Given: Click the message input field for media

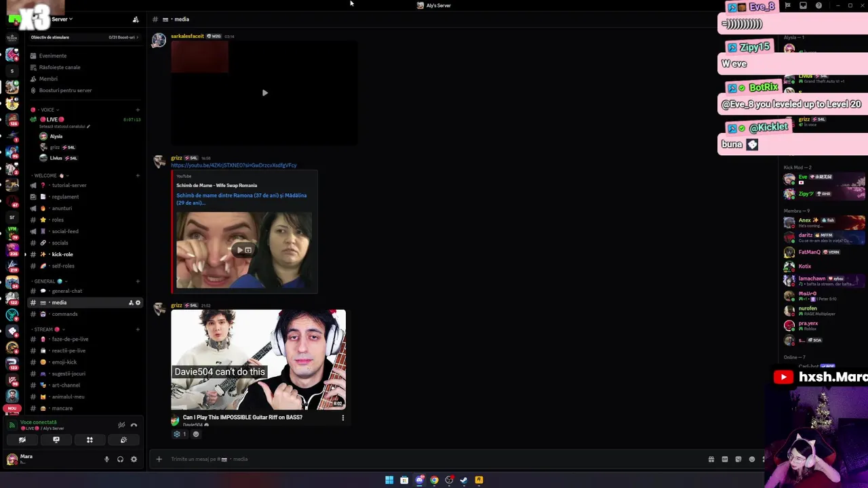Looking at the screenshot, I should (434, 459).
